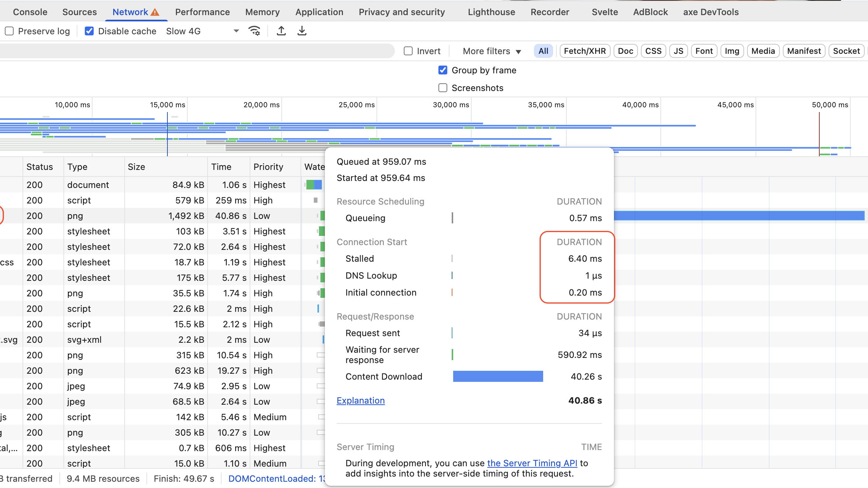Uncheck the Disable cache checkbox
Screen dimensions: 868x488
click(89, 31)
